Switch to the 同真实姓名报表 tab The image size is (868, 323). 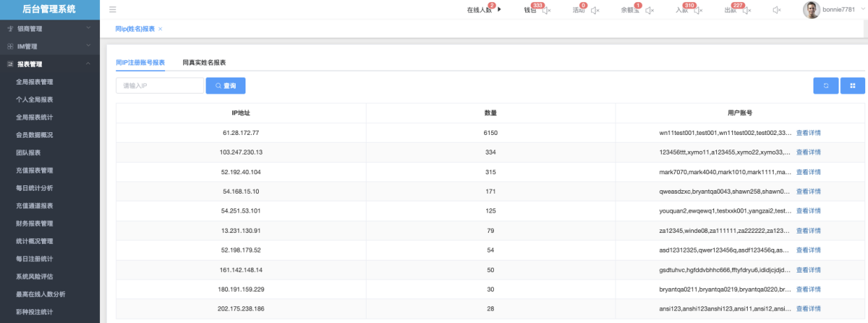click(x=204, y=62)
